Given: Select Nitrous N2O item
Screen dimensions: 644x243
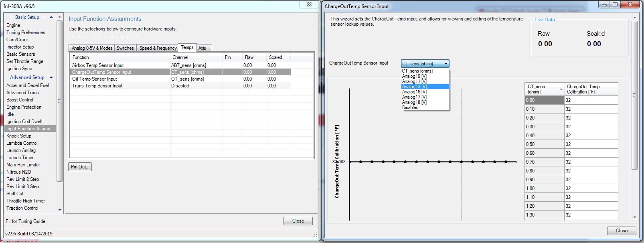Looking at the screenshot, I should 18,172.
